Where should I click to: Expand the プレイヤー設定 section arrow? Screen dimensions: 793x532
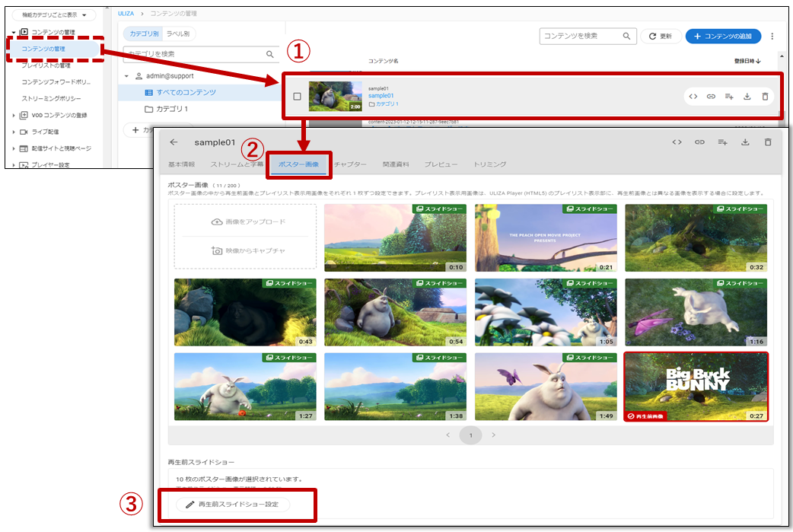coord(14,165)
